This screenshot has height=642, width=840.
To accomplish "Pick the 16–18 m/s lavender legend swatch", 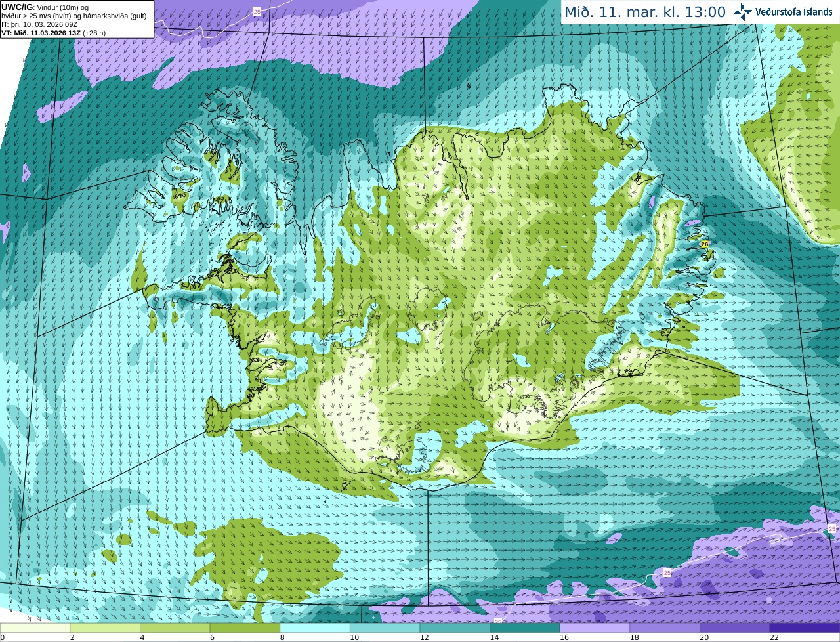I will [595, 628].
